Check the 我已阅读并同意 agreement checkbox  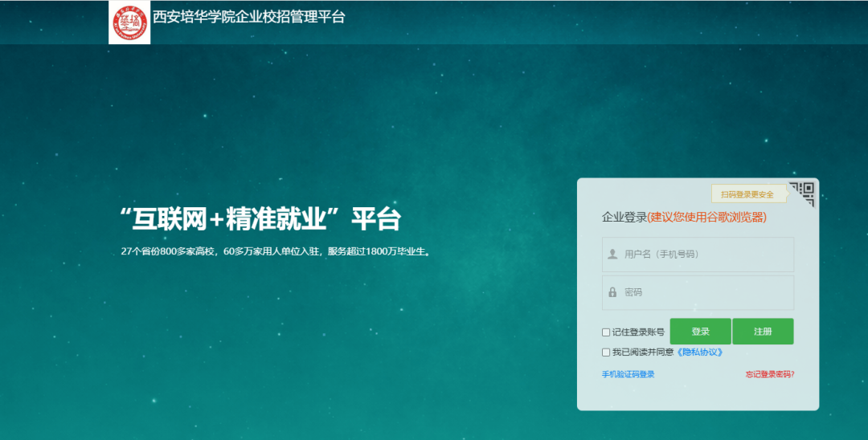(606, 352)
